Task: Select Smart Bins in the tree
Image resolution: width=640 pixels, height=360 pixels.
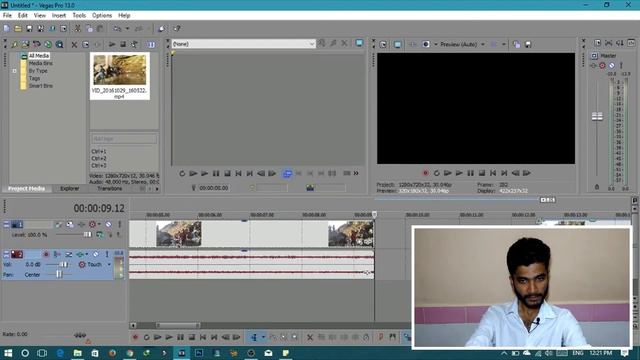Action: (40, 86)
